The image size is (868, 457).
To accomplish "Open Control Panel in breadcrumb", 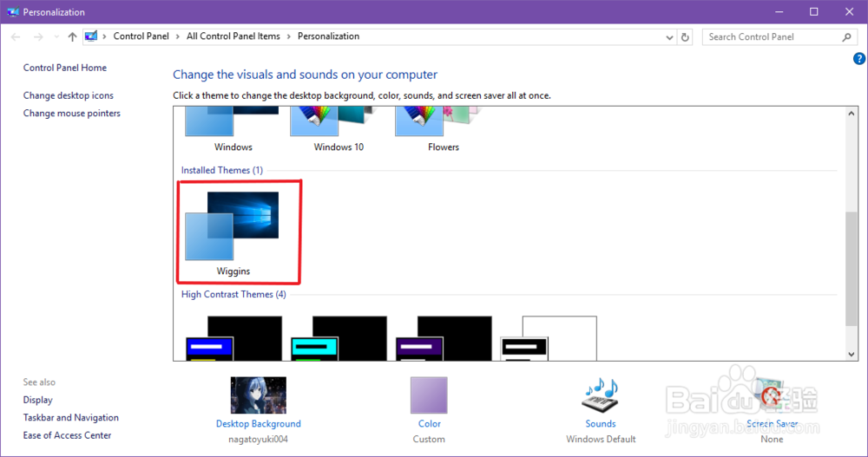I will click(141, 36).
